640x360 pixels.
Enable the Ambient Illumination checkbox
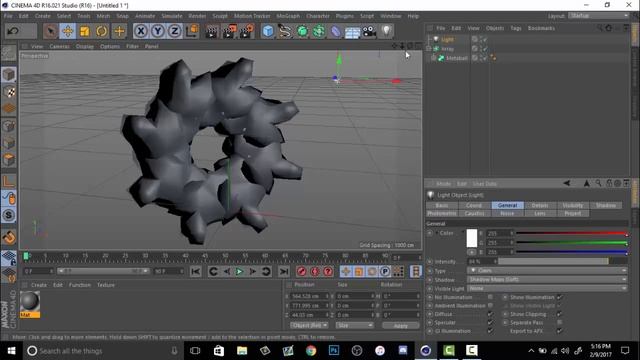(x=490, y=305)
